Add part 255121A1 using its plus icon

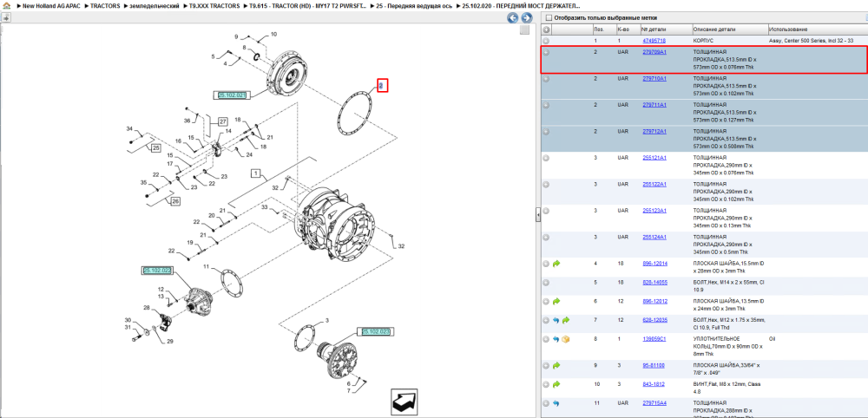546,158
